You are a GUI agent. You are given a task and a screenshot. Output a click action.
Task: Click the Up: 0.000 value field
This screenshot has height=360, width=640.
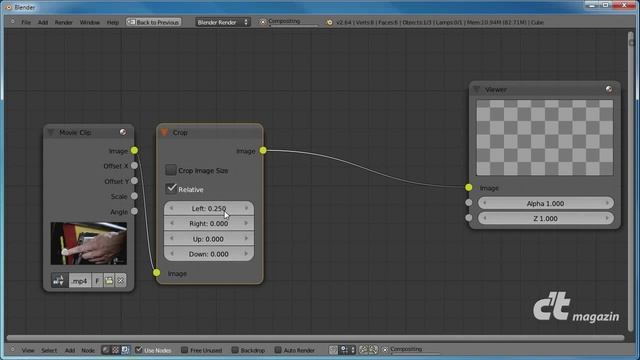(x=209, y=239)
